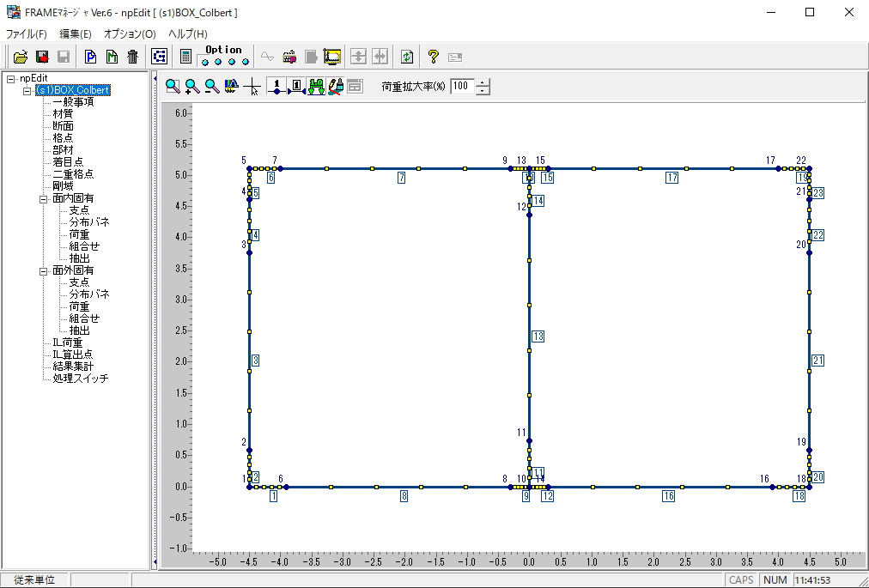The height and width of the screenshot is (588, 869).
Task: Click the yellow monitor display icon
Action: 332,57
